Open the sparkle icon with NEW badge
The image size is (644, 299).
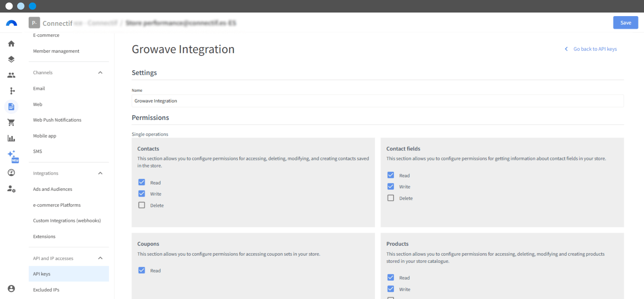tap(13, 156)
